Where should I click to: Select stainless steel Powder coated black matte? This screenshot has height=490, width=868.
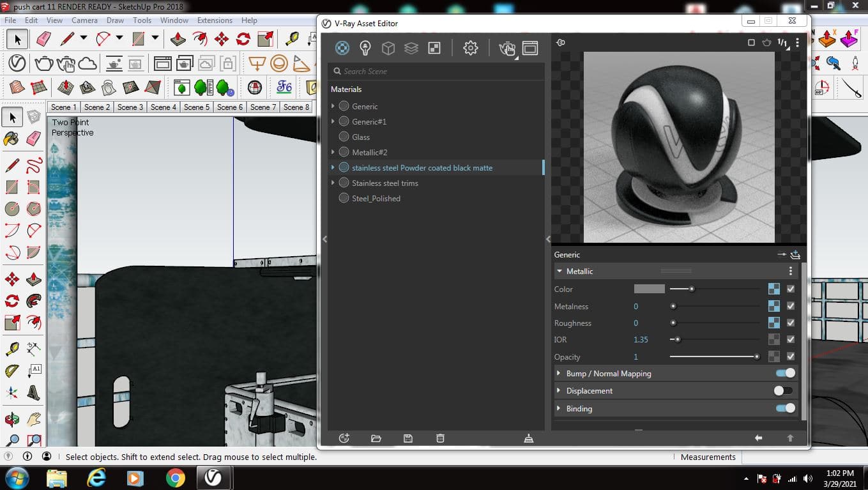pyautogui.click(x=422, y=167)
